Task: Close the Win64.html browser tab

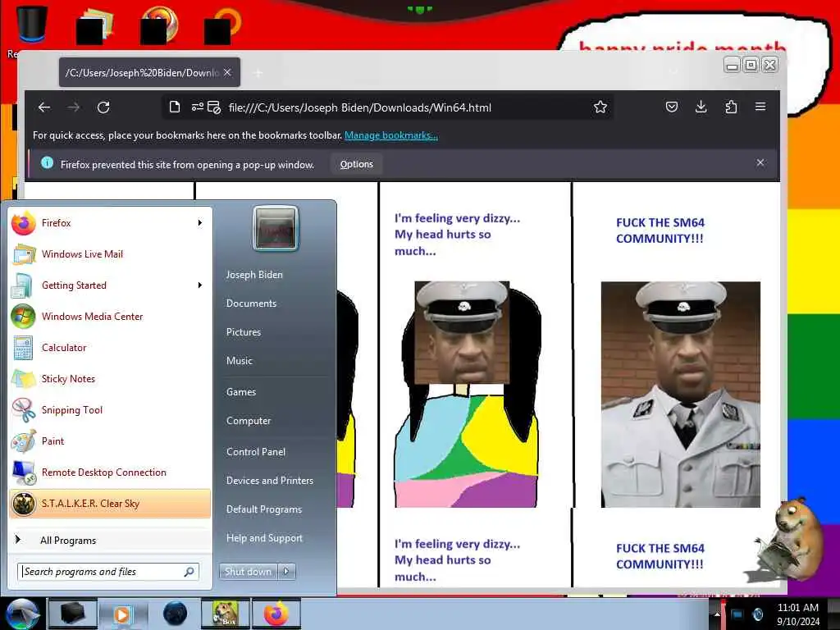Action: (228, 72)
